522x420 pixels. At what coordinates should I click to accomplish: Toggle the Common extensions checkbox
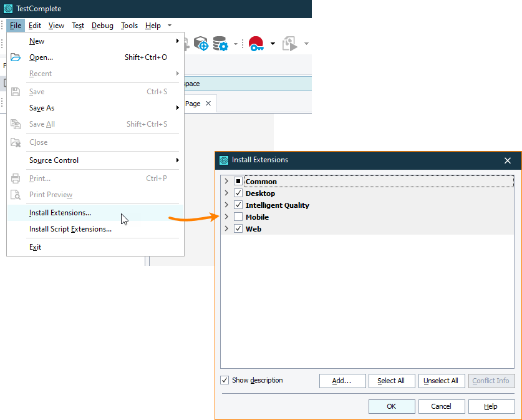pyautogui.click(x=238, y=181)
